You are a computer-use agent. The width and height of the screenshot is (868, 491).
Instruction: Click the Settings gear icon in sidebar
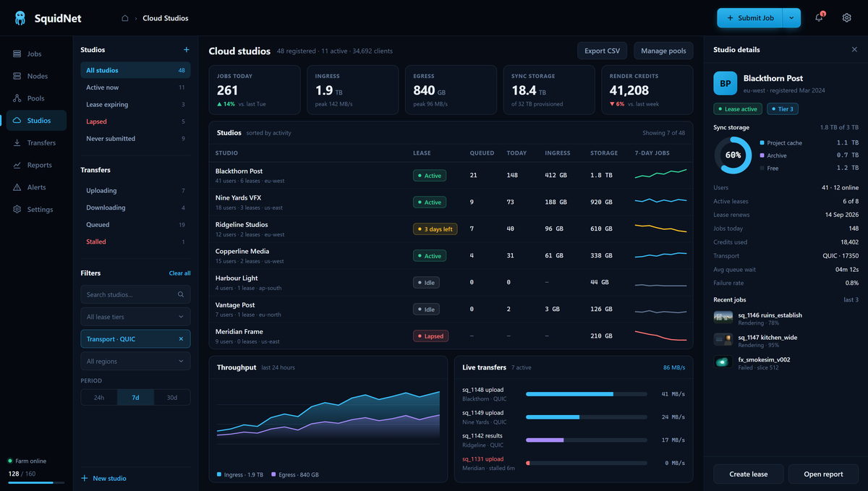coord(17,210)
